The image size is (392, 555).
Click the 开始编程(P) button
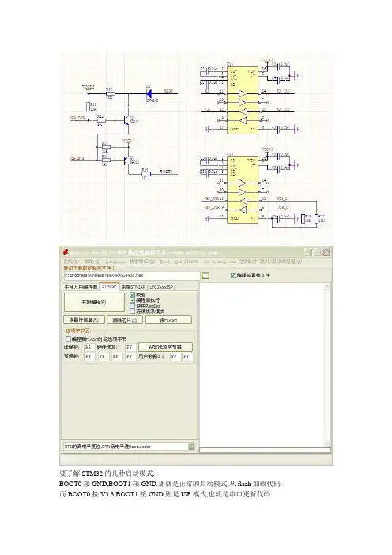pos(94,303)
